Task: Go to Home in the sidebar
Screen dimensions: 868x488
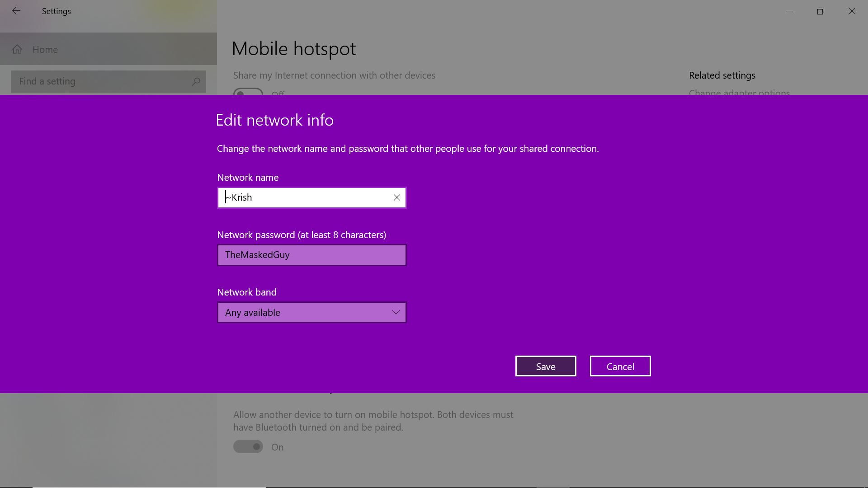Action: (x=45, y=49)
